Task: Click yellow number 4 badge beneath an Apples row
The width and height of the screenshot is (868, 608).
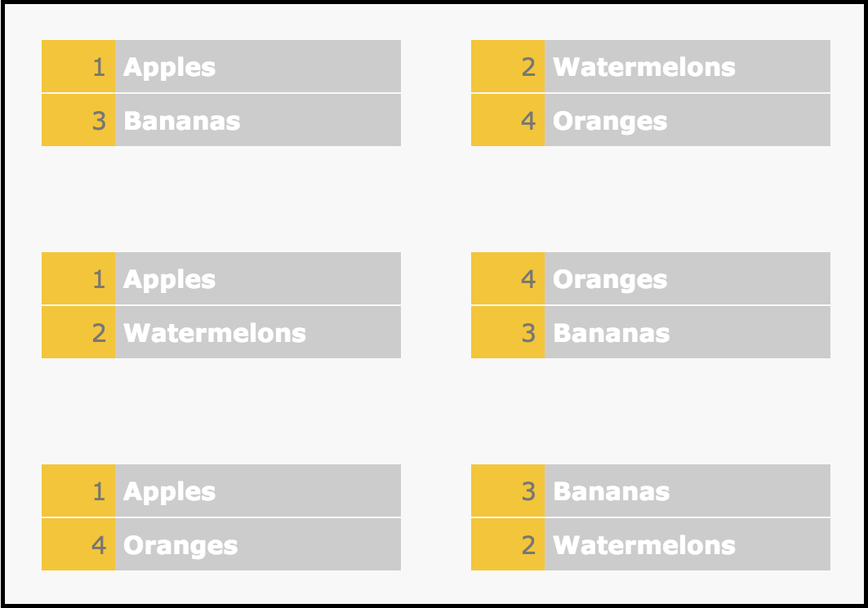Action: pyautogui.click(x=78, y=544)
